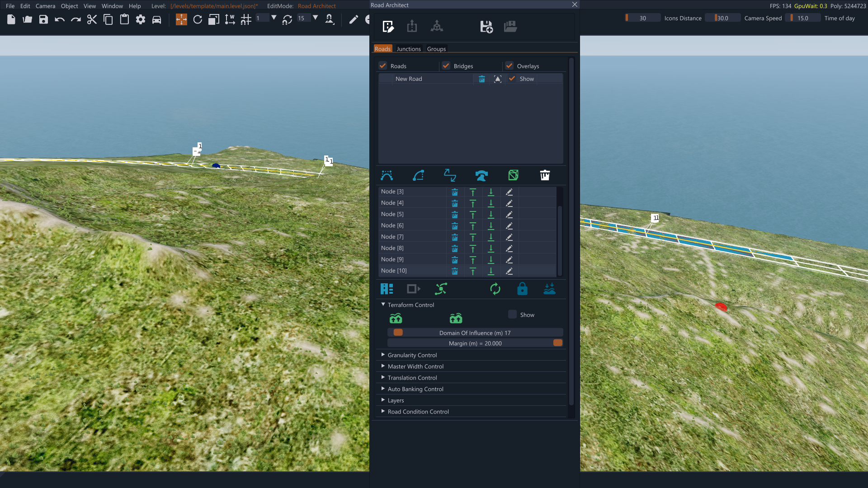Screen dimensions: 868x488
Task: Click the undo arrow in main toolbar
Action: coord(60,19)
